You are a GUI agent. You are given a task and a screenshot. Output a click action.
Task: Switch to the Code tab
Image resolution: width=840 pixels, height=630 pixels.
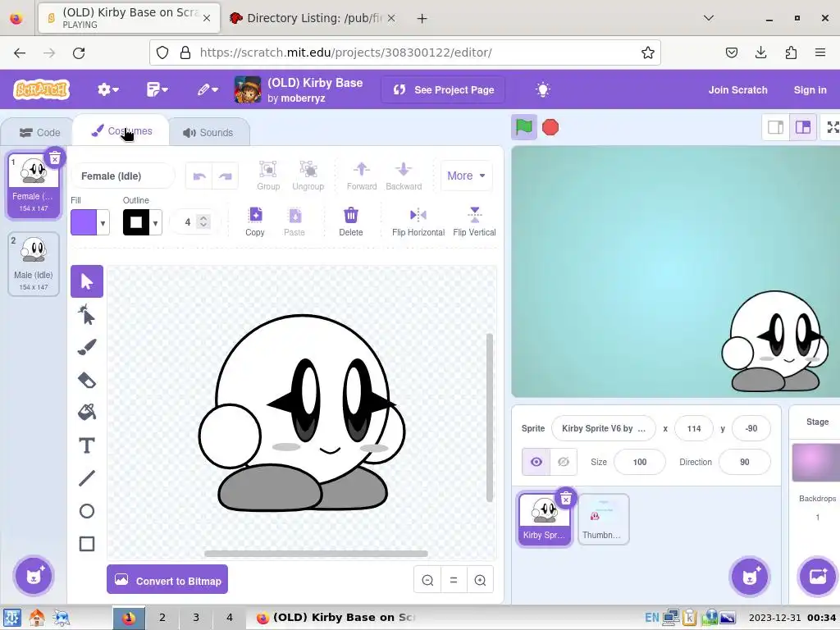pyautogui.click(x=39, y=132)
